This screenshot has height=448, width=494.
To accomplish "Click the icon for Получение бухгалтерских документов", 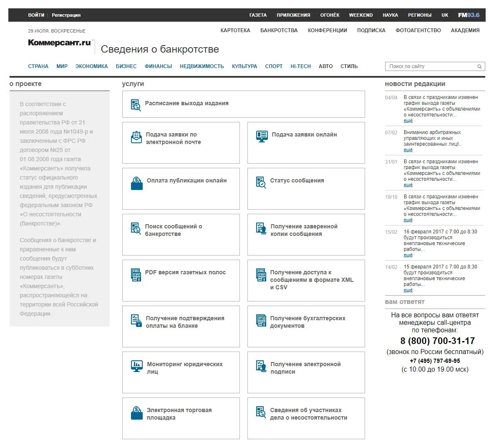I will (x=261, y=321).
